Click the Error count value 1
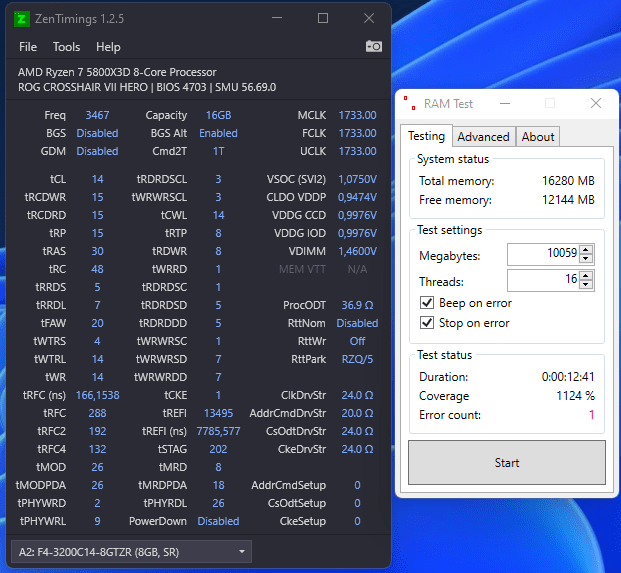 (591, 415)
